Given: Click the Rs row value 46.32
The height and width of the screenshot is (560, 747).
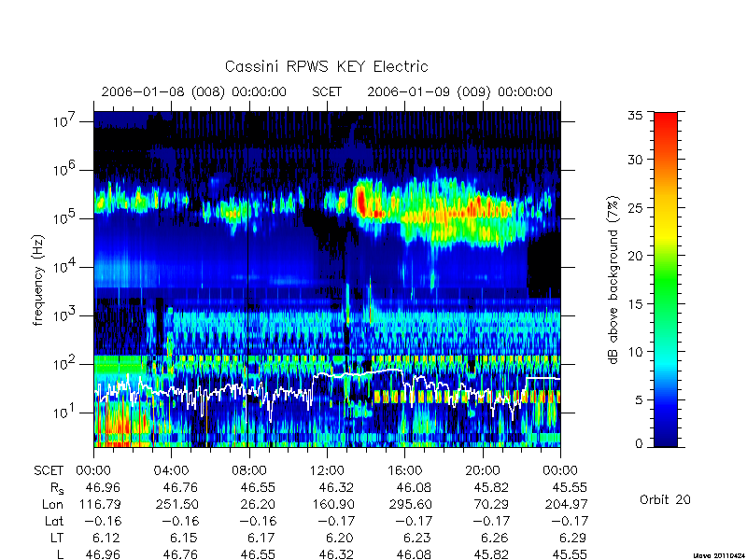Looking at the screenshot, I should [x=336, y=487].
